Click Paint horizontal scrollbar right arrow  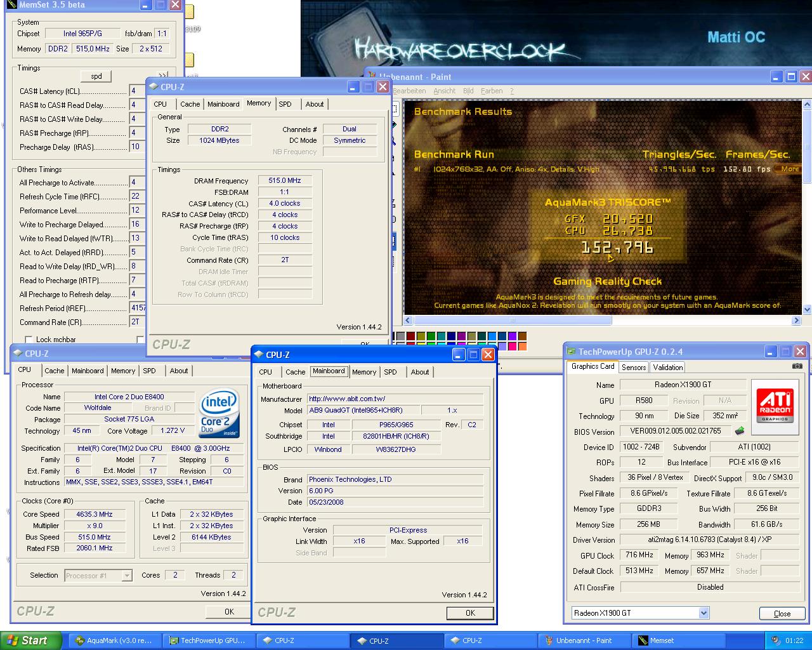tap(797, 321)
